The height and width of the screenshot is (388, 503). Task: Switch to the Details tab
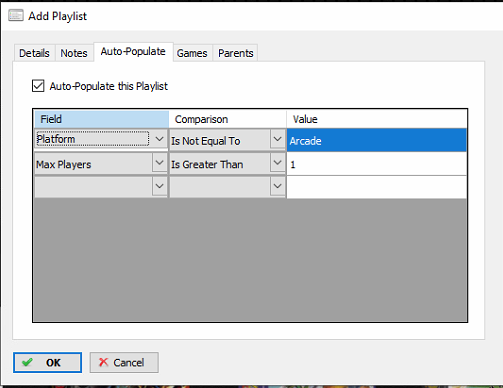click(34, 53)
